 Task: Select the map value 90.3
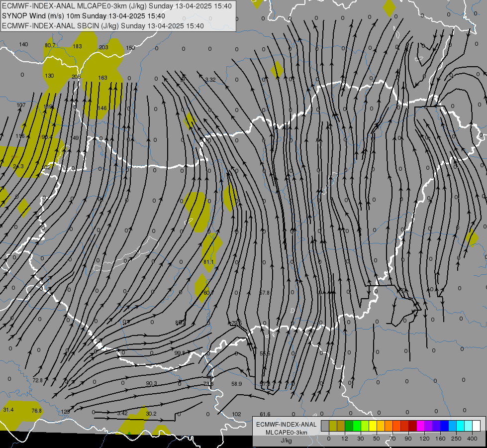(152, 384)
